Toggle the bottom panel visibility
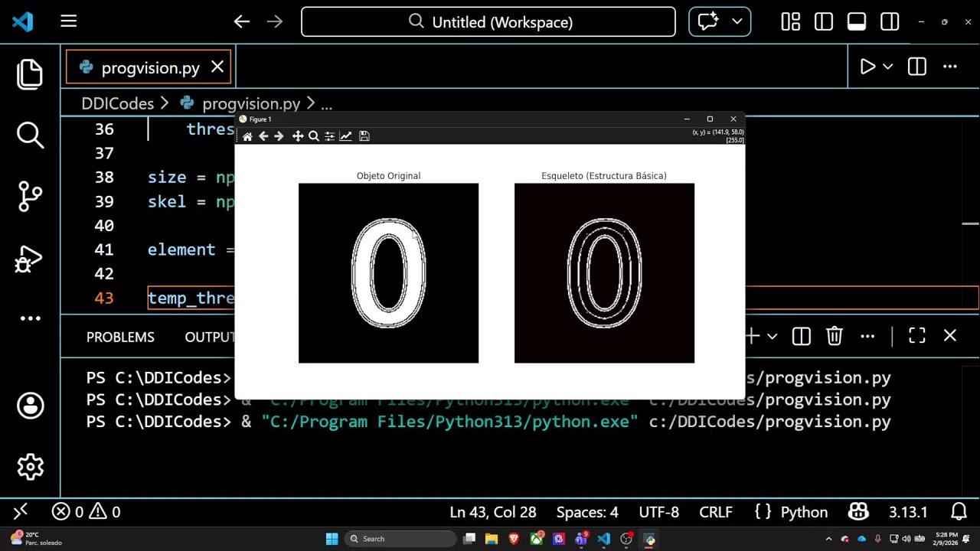This screenshot has height=551, width=980. pos(857,22)
